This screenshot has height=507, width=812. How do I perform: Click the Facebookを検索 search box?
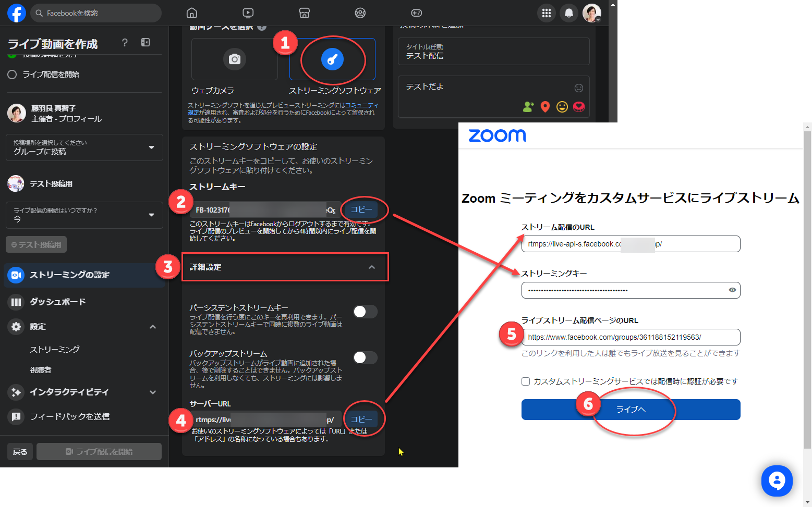(x=96, y=13)
